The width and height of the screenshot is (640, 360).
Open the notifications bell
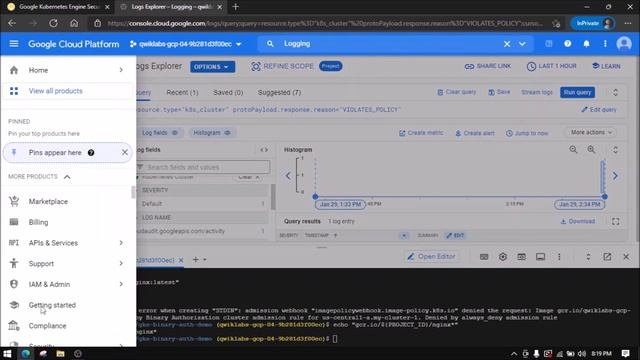586,44
